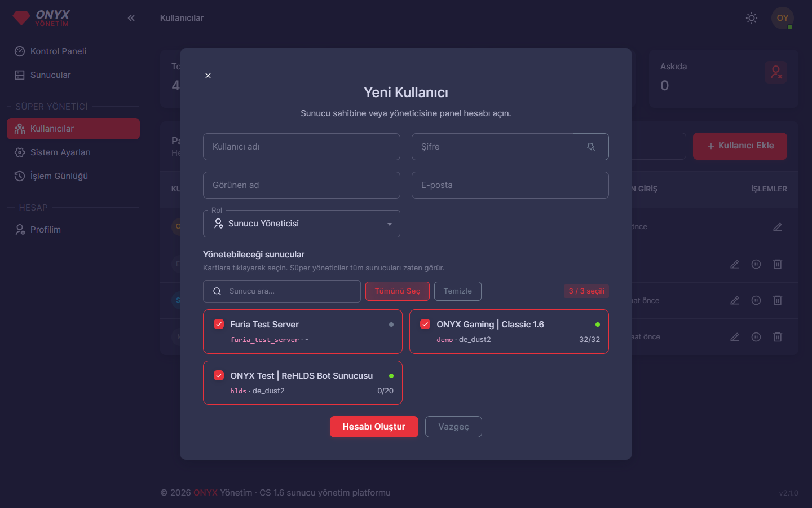The width and height of the screenshot is (812, 508).
Task: Uncheck the ONYX Gaming | Classic 1.6 checkbox
Action: [426, 324]
